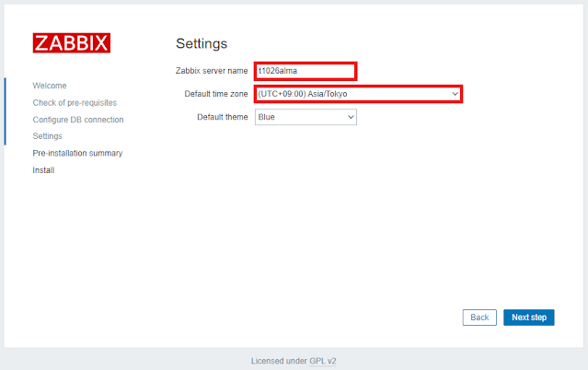
Task: Select the Settings step in sidebar
Action: 47,136
